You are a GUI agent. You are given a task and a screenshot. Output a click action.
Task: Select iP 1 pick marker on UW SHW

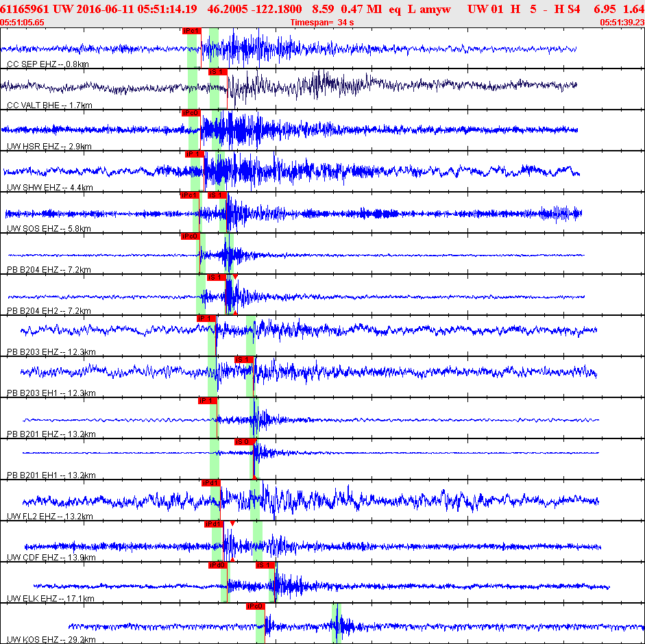point(195,154)
